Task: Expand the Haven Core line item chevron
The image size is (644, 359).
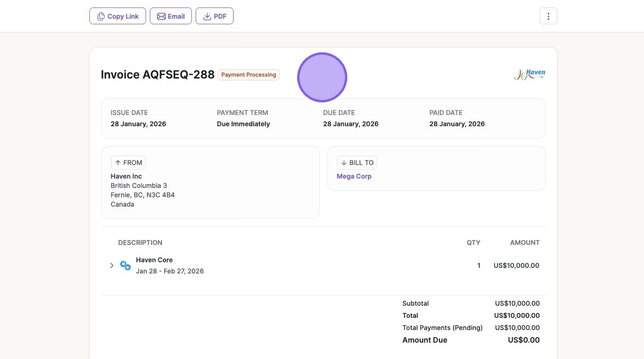Action: [112, 266]
